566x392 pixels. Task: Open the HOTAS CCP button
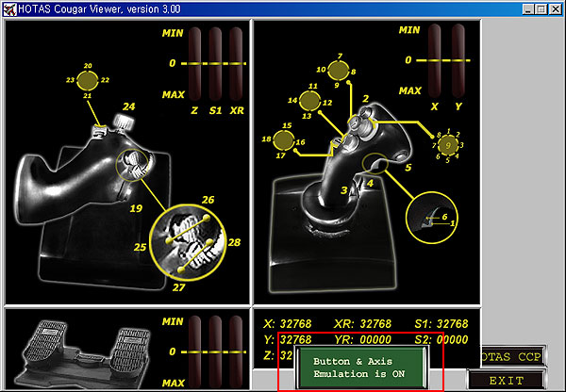pyautogui.click(x=513, y=356)
